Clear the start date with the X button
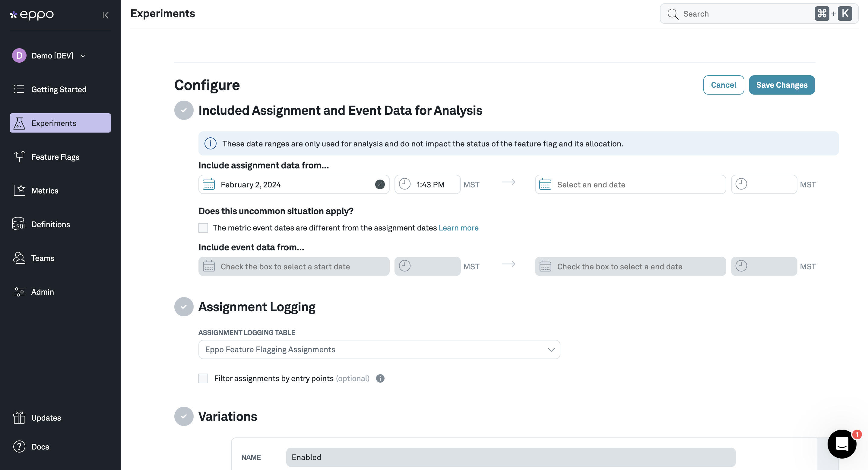The height and width of the screenshot is (470, 868). click(x=380, y=184)
